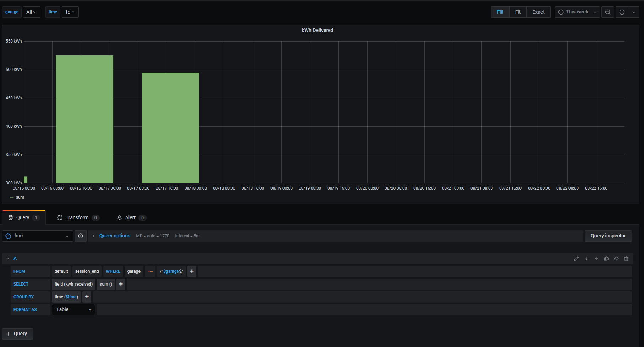Toggle query A visibility with the eye icon

coord(616,258)
